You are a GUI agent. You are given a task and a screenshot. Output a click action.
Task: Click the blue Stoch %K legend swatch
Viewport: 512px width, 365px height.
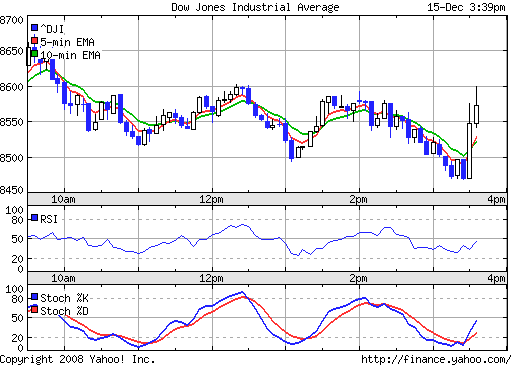pos(34,297)
